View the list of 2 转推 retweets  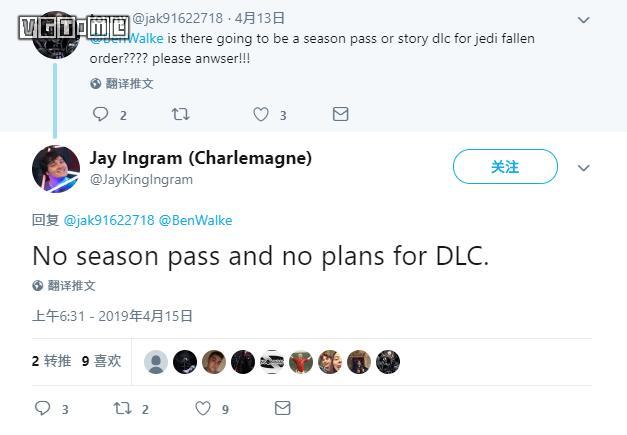click(52, 361)
